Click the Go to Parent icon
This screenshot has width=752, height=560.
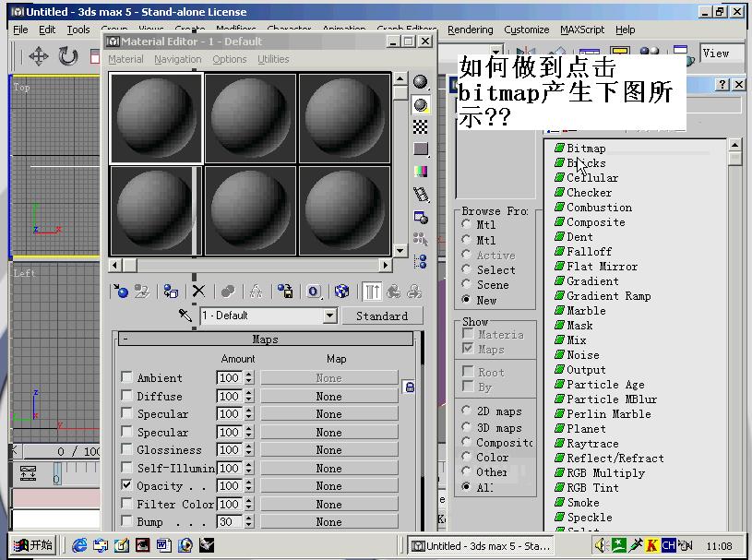(394, 291)
